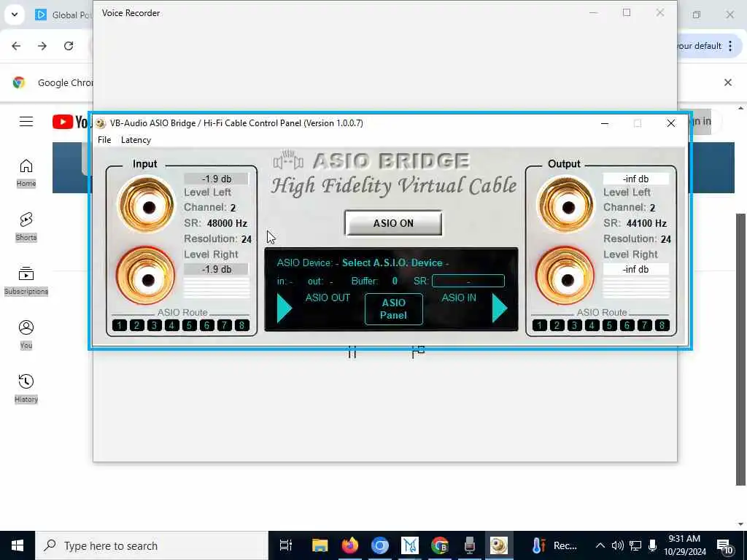Viewport: 747px width, 560px height.
Task: Open YouTube Shorts in sidebar
Action: (26, 227)
